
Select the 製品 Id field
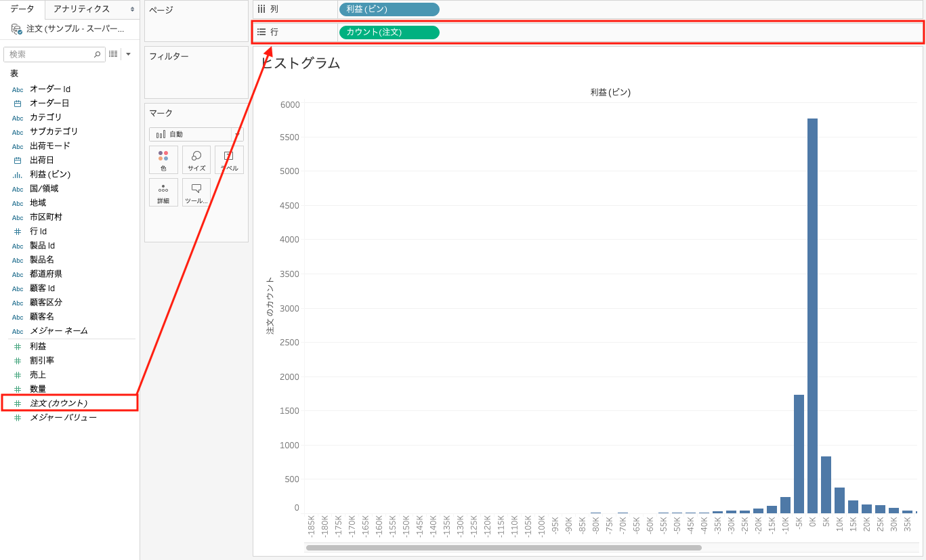coord(42,245)
